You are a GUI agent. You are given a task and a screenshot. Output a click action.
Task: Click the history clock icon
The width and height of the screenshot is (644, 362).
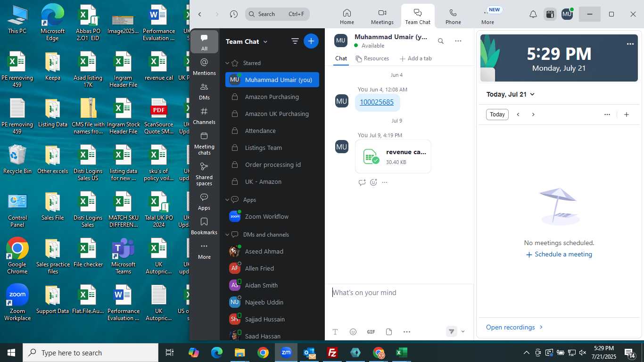pyautogui.click(x=234, y=14)
